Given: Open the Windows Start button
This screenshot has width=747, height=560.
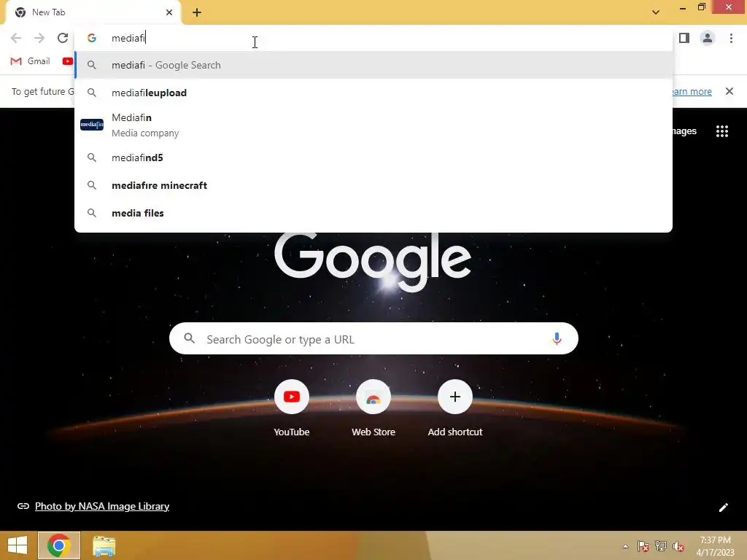Looking at the screenshot, I should point(18,545).
